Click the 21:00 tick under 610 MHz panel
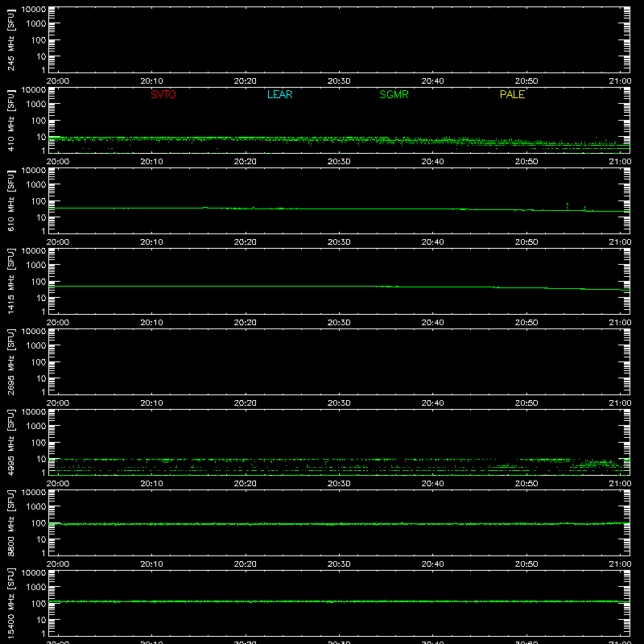 tap(620, 242)
